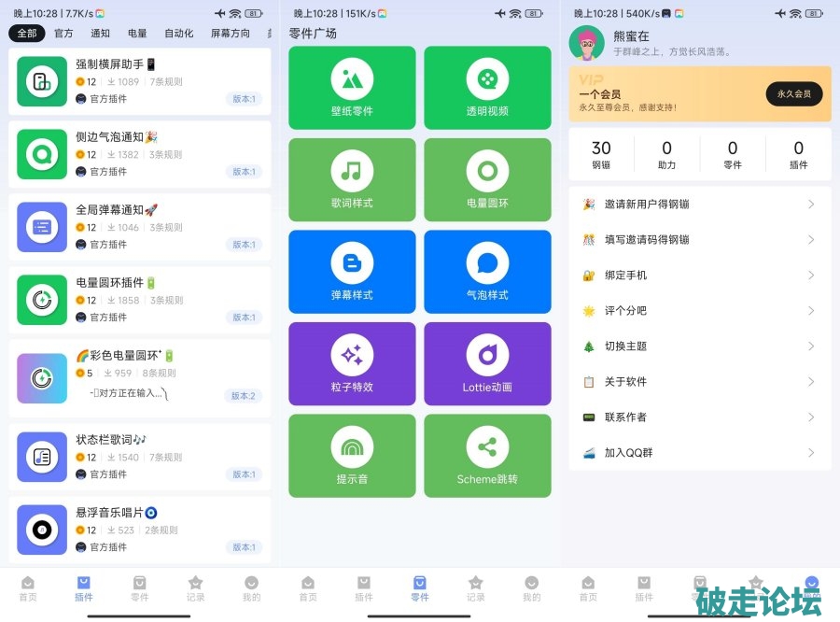Open the 粒子特效 sparkle icon tile

tap(352, 355)
